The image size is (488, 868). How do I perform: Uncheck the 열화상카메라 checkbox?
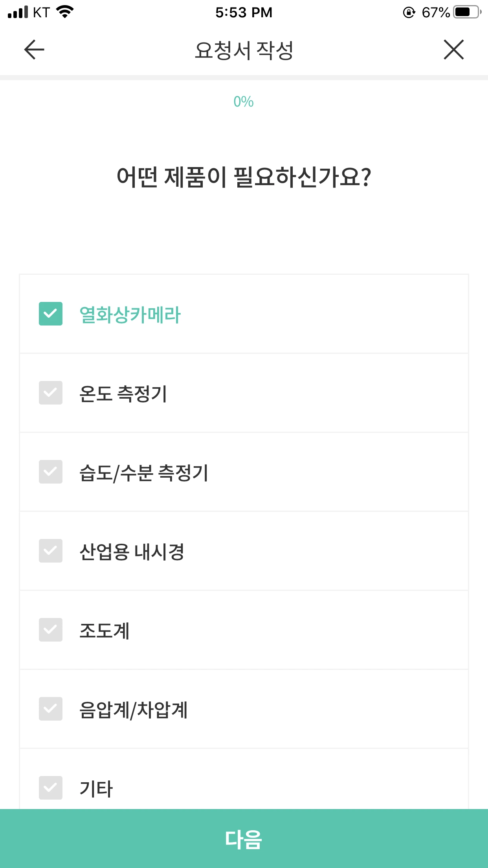coord(51,314)
